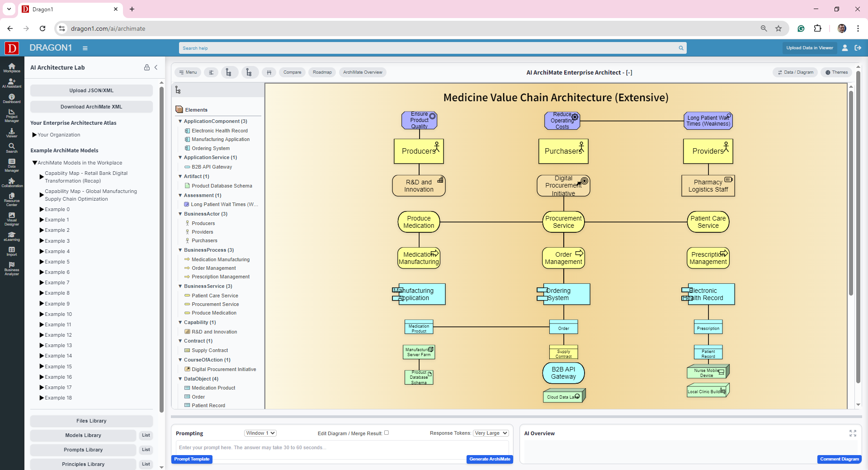Click the Generate ArchiMate button

pyautogui.click(x=490, y=459)
